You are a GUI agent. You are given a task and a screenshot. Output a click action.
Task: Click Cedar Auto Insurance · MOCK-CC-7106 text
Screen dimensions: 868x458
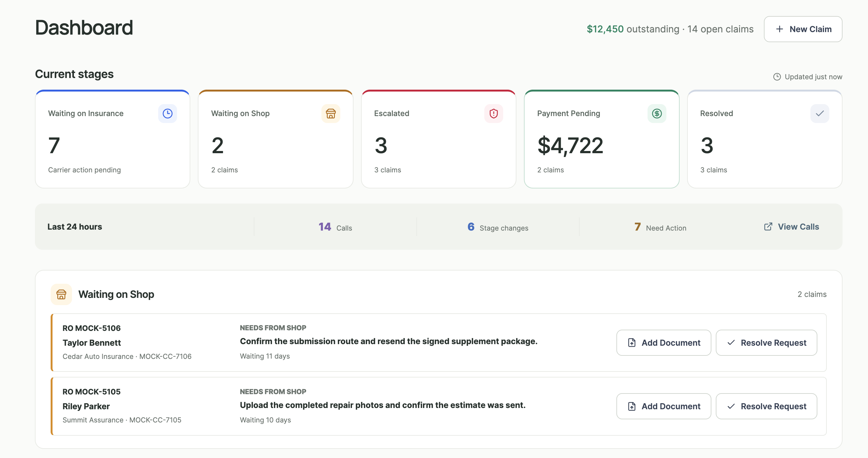(127, 357)
